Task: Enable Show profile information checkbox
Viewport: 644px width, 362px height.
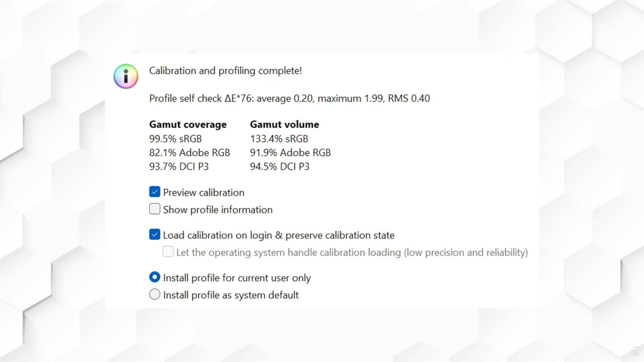Action: point(155,209)
